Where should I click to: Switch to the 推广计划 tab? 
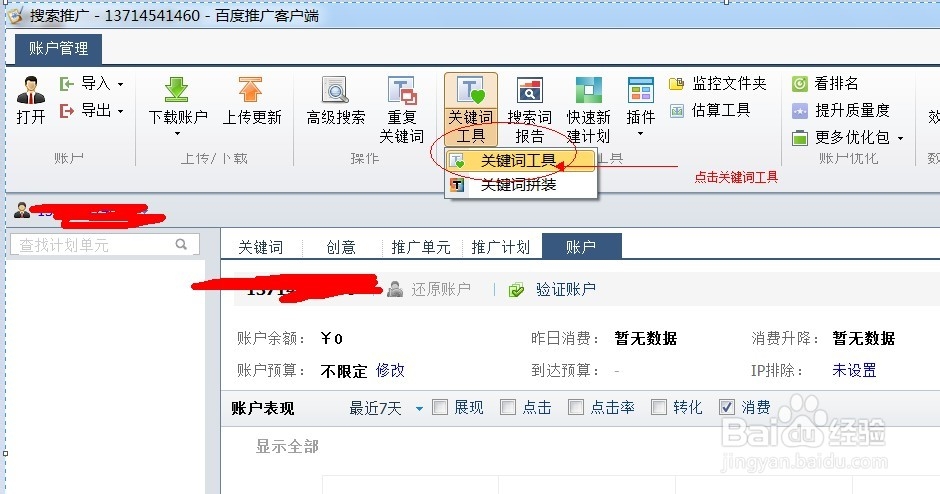coord(501,247)
